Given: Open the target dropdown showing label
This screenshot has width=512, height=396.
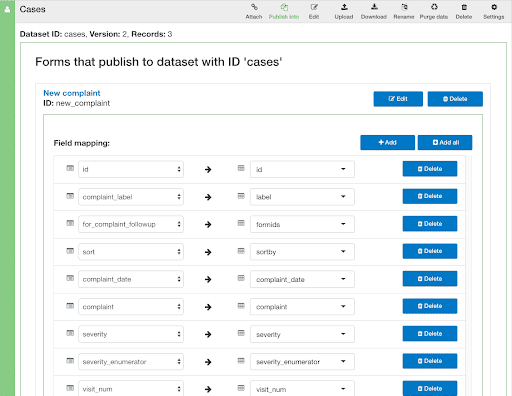Looking at the screenshot, I should click(x=302, y=197).
